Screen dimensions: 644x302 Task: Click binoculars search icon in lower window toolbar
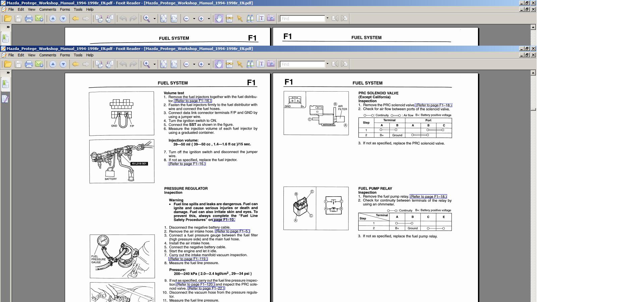coord(250,64)
